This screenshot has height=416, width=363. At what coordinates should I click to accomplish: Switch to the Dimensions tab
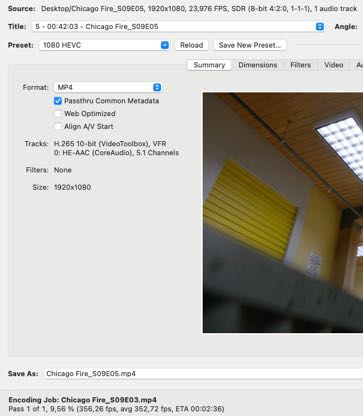pos(258,65)
